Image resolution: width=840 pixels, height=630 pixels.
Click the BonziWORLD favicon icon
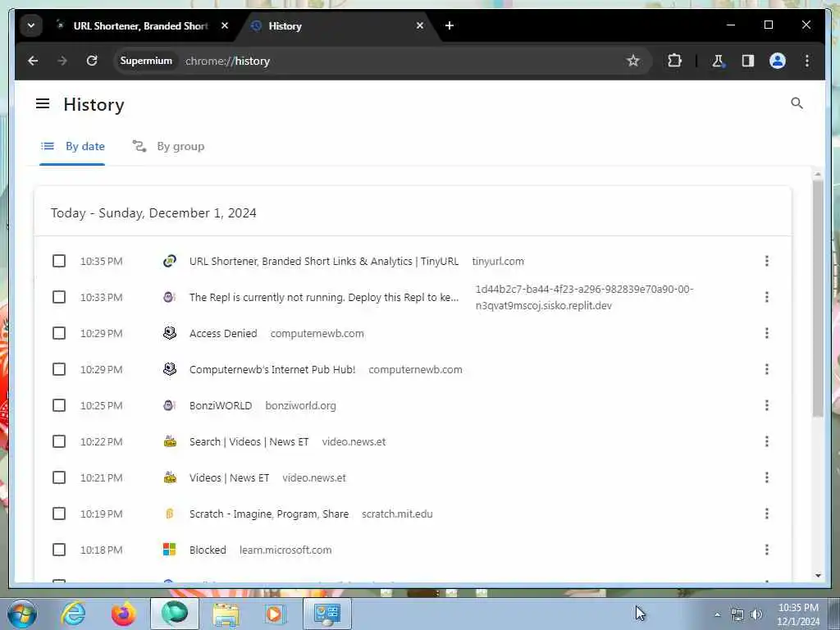169,405
